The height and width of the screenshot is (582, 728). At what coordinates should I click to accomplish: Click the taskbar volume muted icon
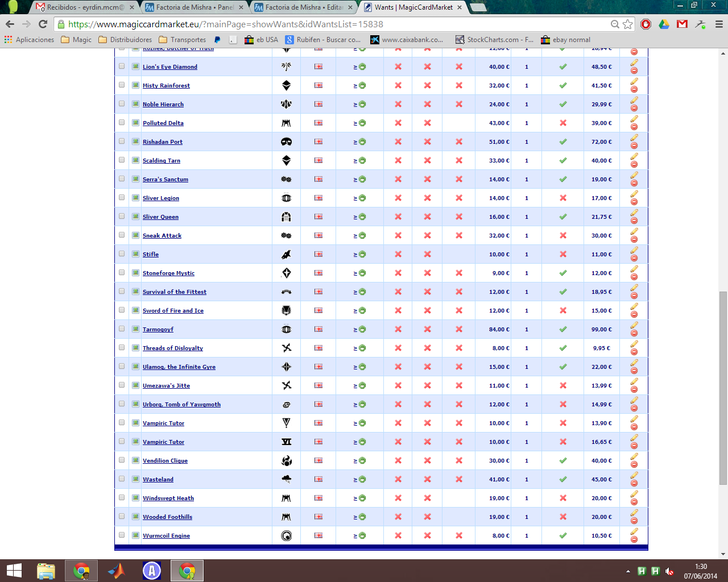click(669, 571)
